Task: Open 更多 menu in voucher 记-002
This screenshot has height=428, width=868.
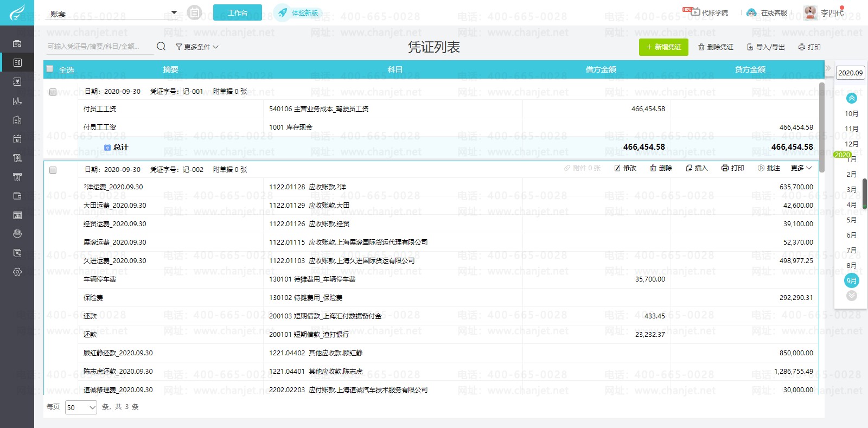Action: 801,168
